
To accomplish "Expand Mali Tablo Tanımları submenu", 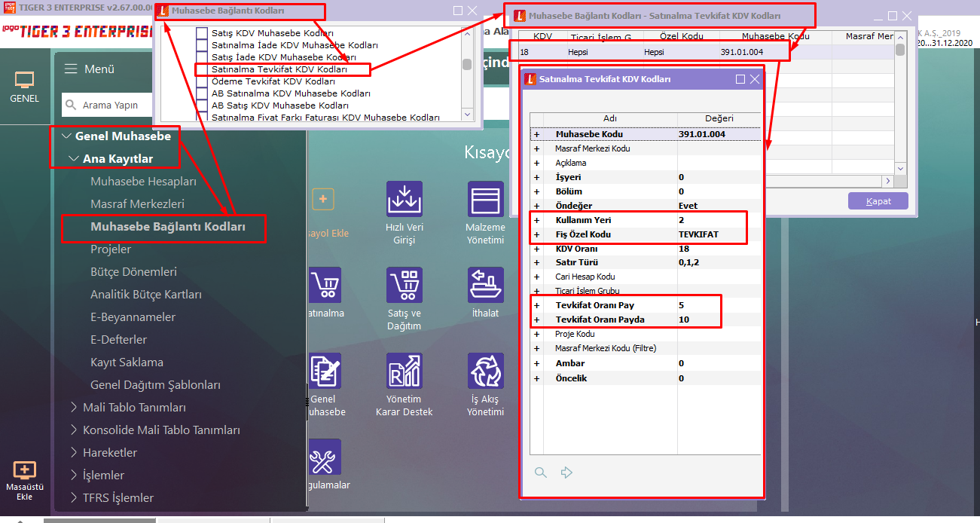I will click(x=74, y=408).
